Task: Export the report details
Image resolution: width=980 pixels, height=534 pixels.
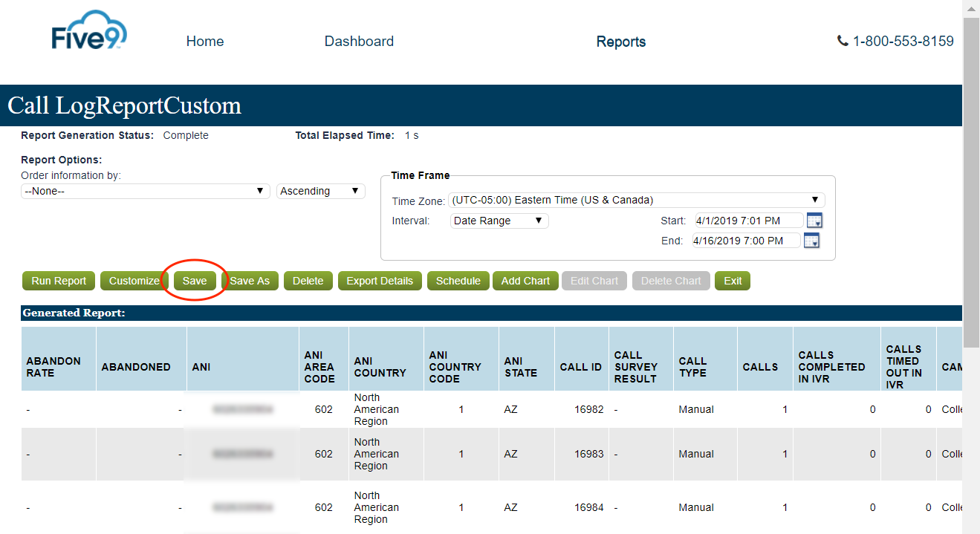Action: 379,281
